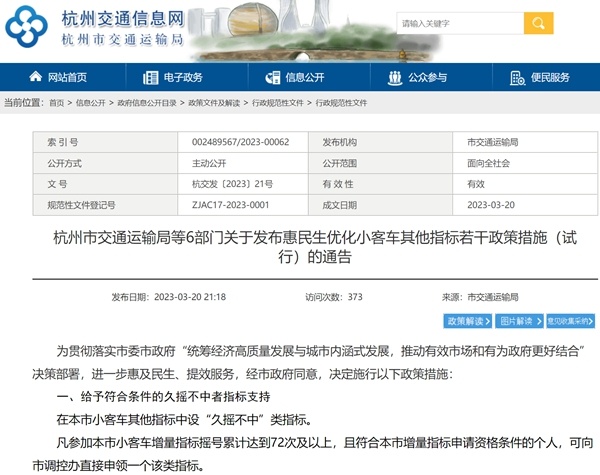
Task: Click the 首页 breadcrumb link
Action: (x=56, y=102)
